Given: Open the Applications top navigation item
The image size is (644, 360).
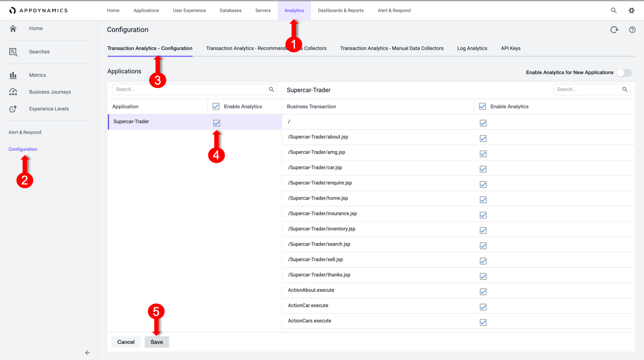Looking at the screenshot, I should click(146, 10).
